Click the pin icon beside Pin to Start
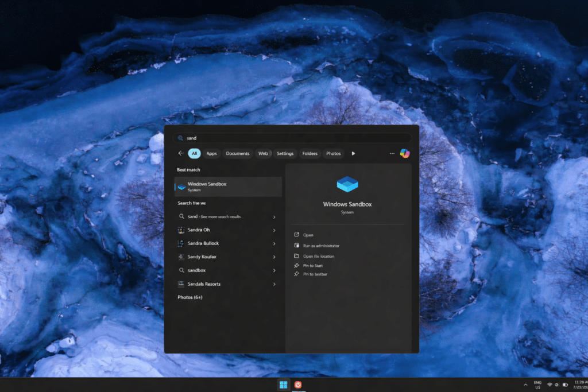The height and width of the screenshot is (392, 588). tap(297, 265)
